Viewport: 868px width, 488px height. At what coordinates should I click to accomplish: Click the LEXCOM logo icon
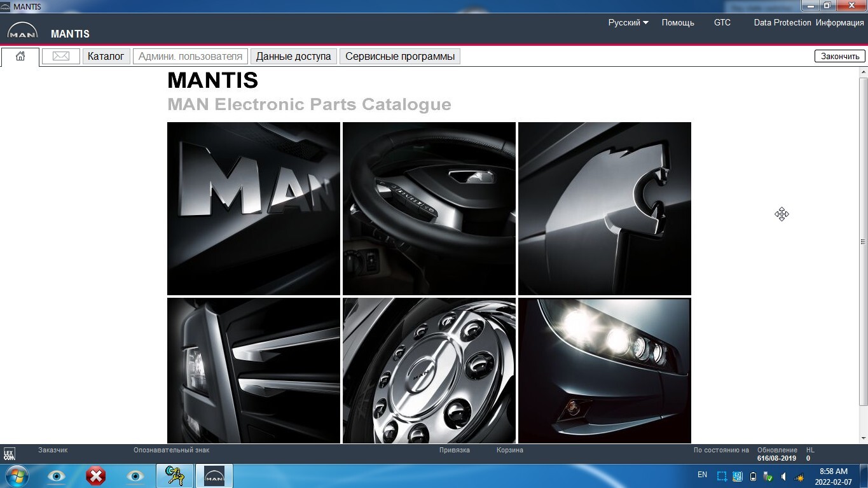[x=9, y=454]
